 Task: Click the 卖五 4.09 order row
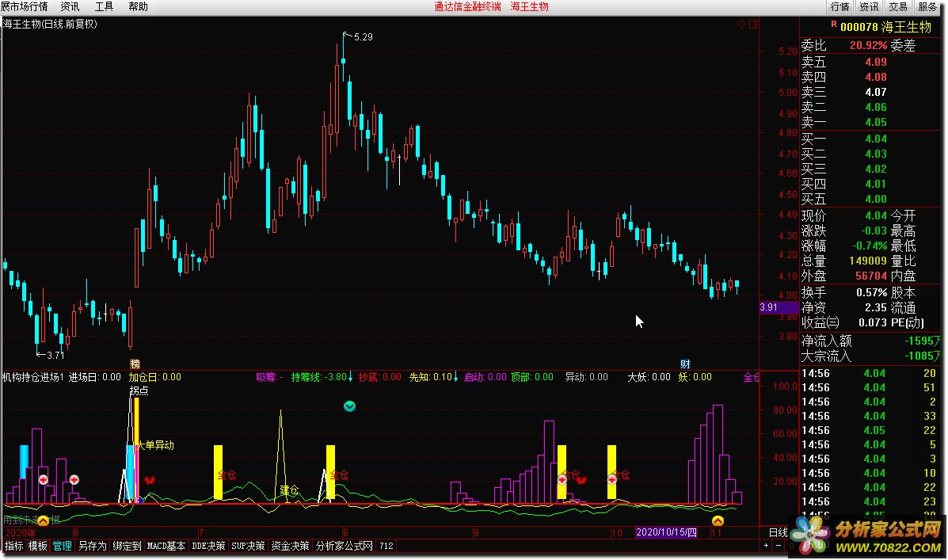coord(844,63)
